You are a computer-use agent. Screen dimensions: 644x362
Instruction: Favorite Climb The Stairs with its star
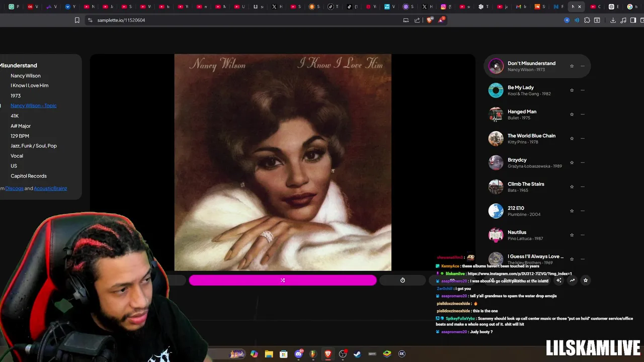pyautogui.click(x=572, y=187)
